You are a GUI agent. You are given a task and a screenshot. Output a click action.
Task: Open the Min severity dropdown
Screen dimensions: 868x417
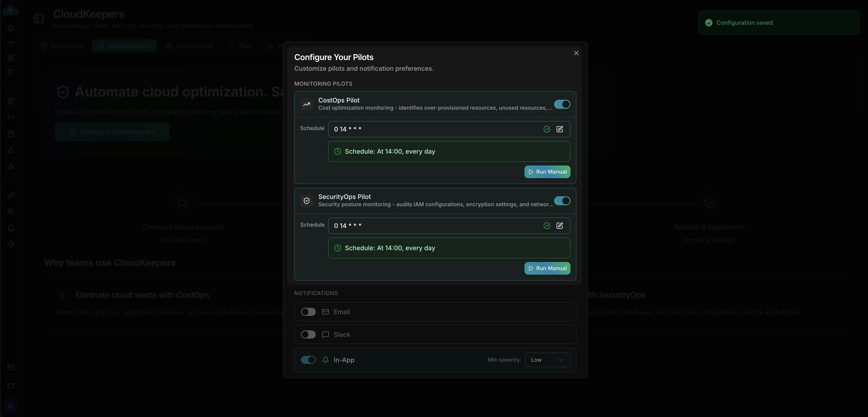(x=548, y=360)
